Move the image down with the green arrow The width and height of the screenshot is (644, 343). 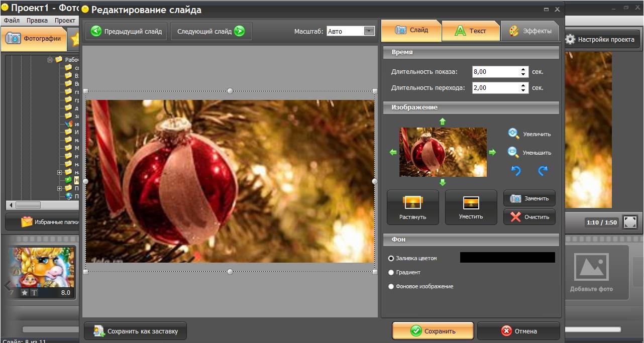point(443,182)
